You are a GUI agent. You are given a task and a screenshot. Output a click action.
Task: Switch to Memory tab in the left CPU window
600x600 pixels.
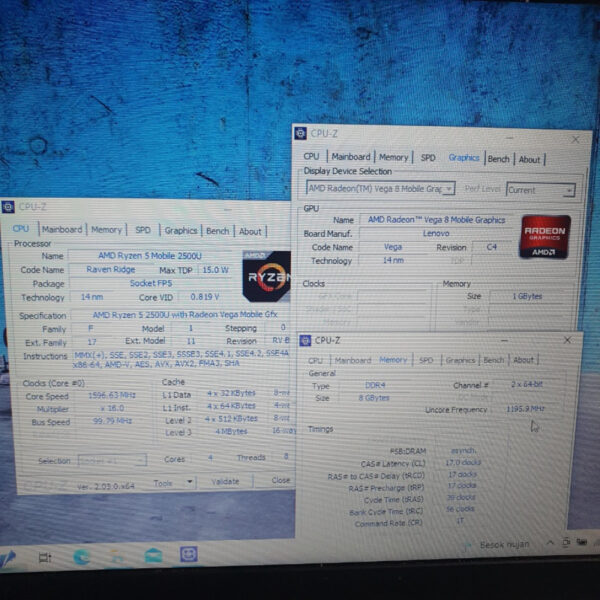tap(106, 230)
